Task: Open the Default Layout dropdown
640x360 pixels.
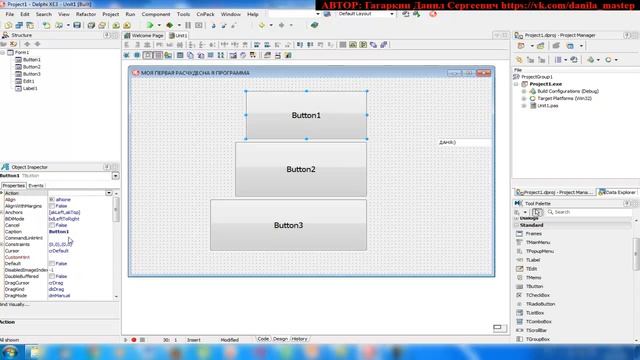Action: pos(392,14)
